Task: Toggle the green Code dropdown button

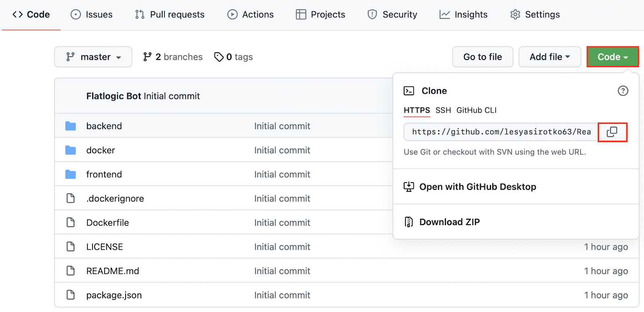Action: tap(613, 57)
